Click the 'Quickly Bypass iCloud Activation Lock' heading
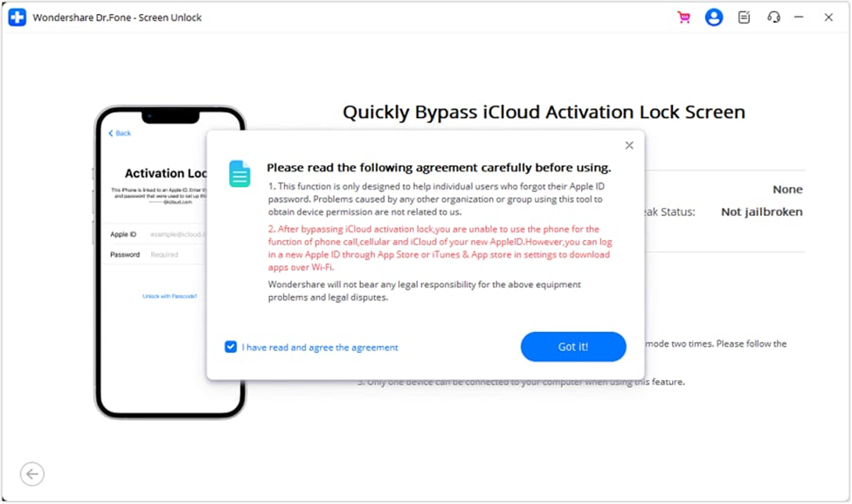This screenshot has height=504, width=852. [544, 112]
